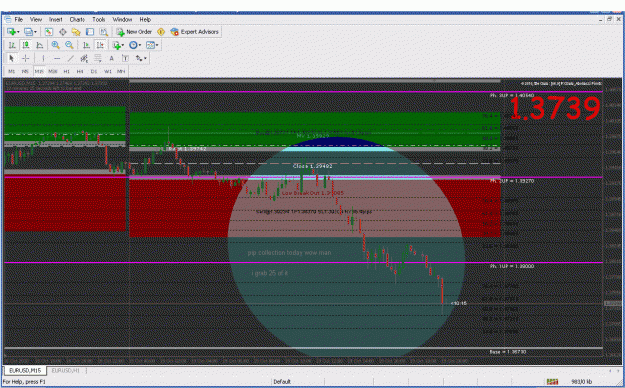625x388 pixels.
Task: Select the Fibonacci Retracement tool
Action: point(98,58)
